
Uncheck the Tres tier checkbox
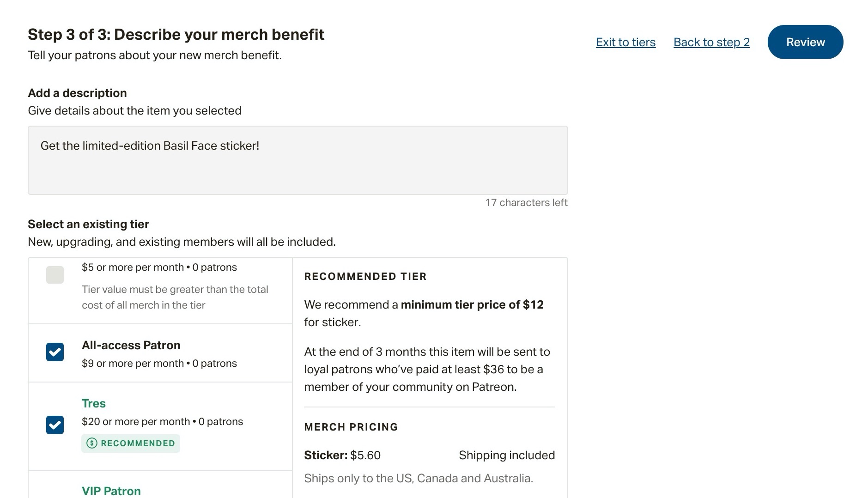[x=55, y=425]
